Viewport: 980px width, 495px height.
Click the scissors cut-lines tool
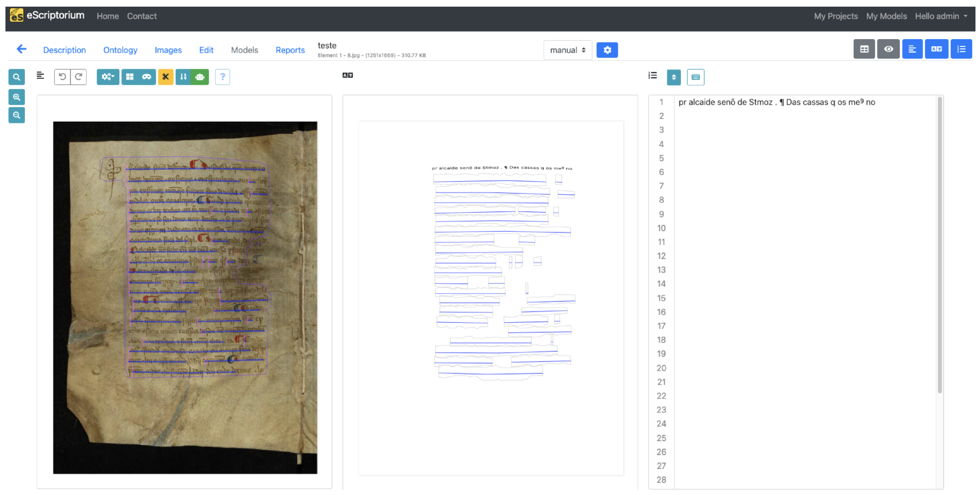point(165,77)
